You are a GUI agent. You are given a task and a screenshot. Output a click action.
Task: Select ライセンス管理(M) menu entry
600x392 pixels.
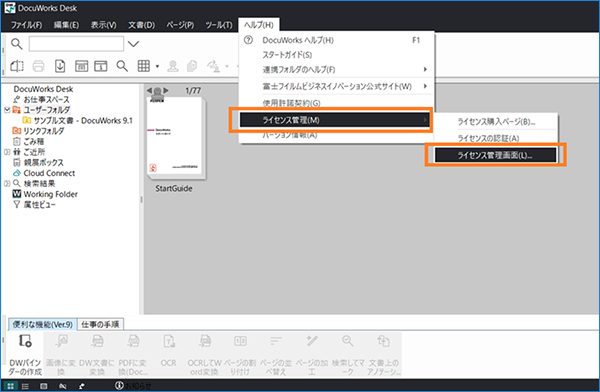click(334, 120)
